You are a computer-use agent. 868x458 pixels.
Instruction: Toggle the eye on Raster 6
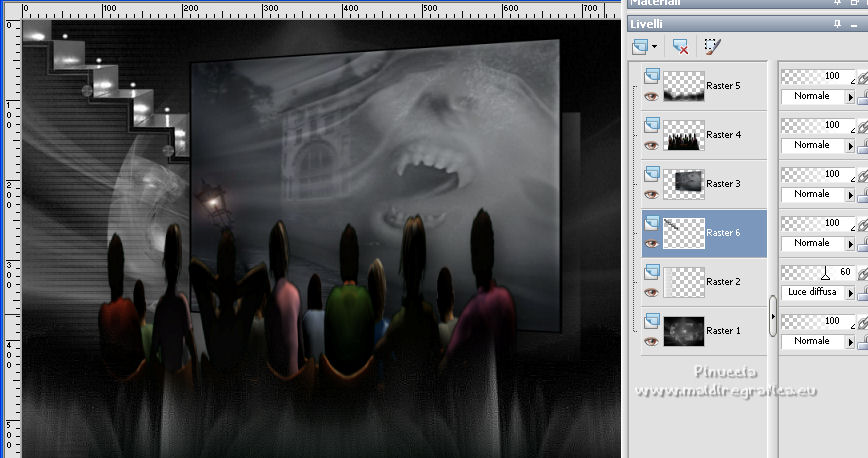pyautogui.click(x=652, y=244)
